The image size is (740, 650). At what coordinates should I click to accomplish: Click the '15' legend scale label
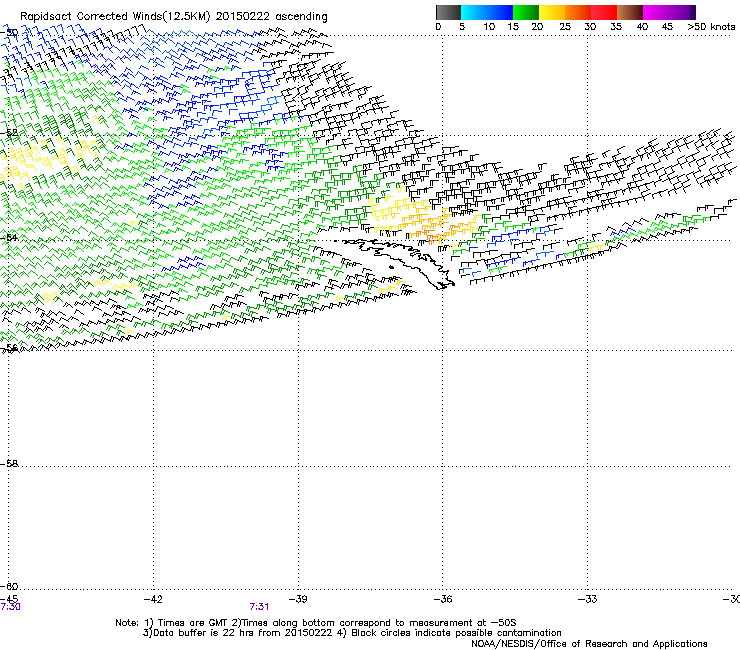click(x=513, y=27)
